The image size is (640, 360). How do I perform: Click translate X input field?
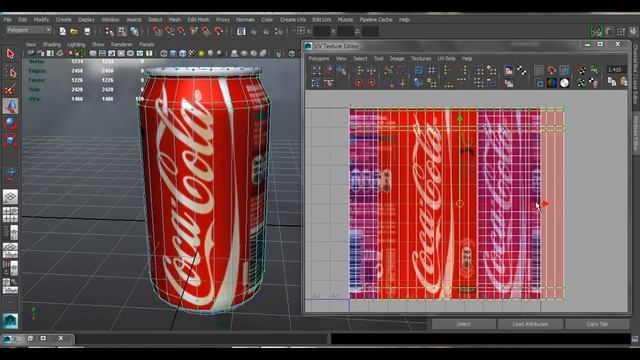322,31
